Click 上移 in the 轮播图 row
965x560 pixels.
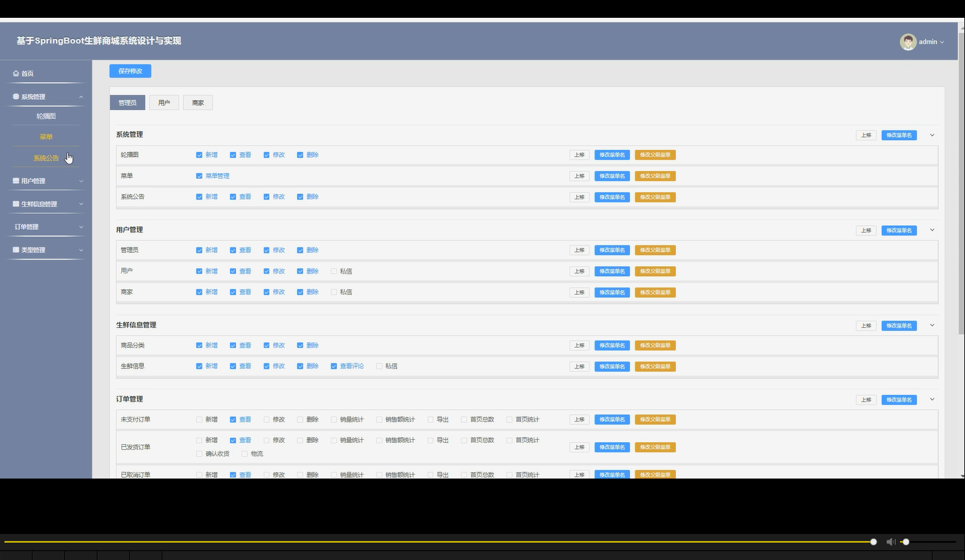(x=579, y=155)
